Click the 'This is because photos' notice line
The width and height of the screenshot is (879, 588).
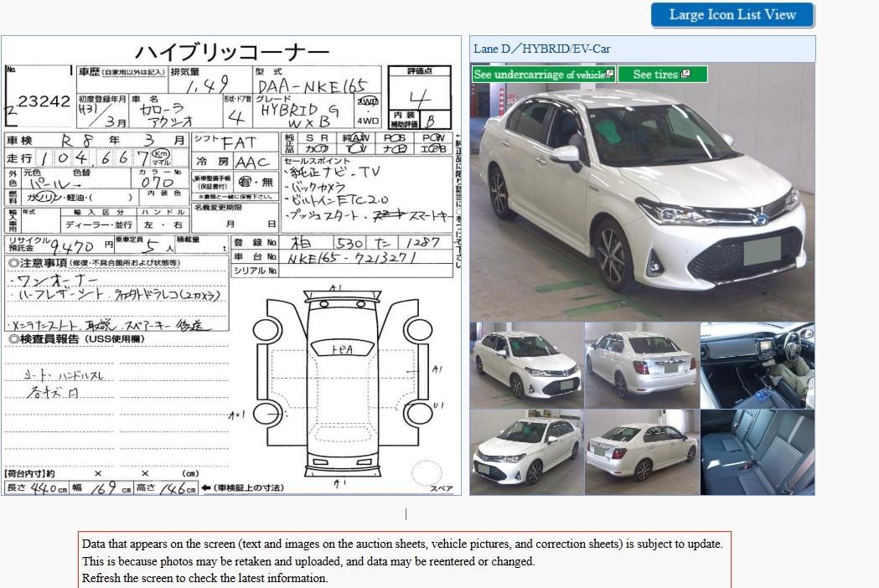(308, 561)
